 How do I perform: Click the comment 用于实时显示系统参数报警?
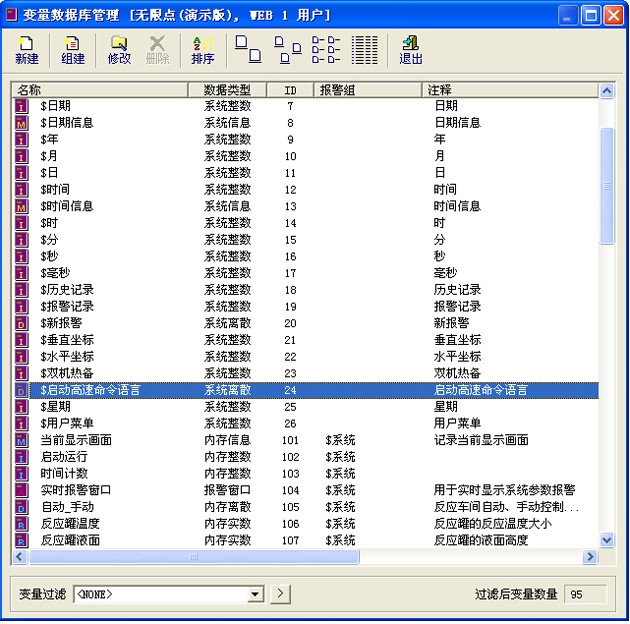tap(504, 490)
